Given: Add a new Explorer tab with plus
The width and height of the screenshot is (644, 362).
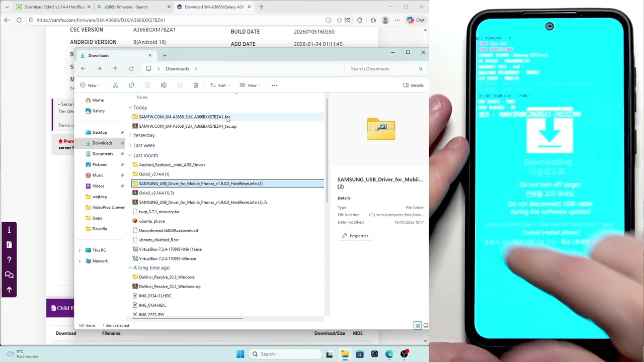Looking at the screenshot, I should (x=165, y=55).
